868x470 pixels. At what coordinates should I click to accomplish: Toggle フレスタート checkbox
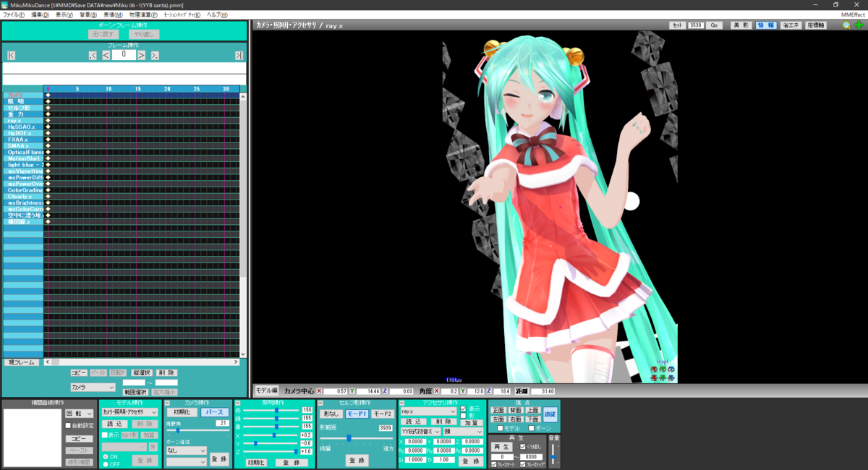pos(493,464)
